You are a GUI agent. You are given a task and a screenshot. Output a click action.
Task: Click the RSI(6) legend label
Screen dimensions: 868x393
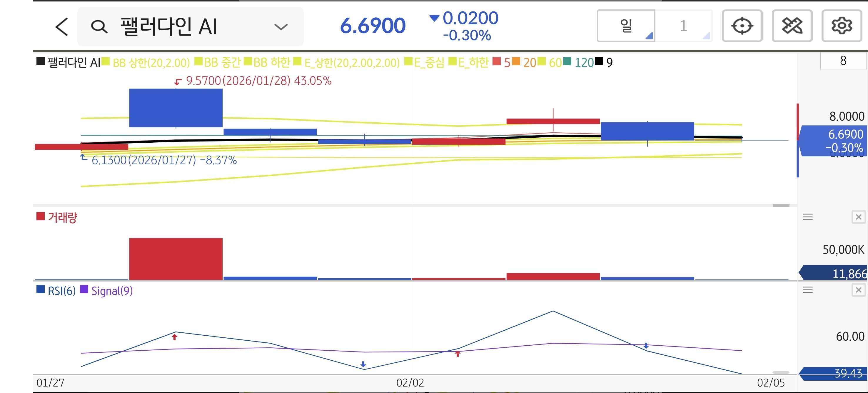click(61, 291)
